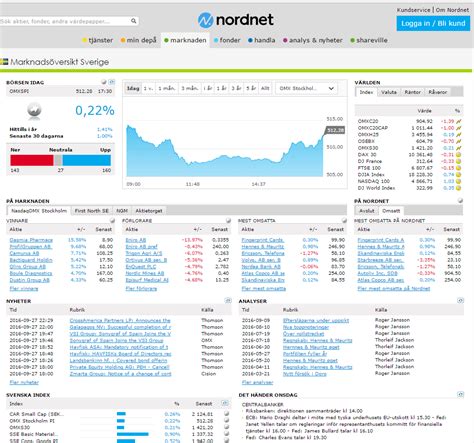This screenshot has width=474, height=443.
Task: Click the chart globe icon in Börsen idag header
Action: 104,82
